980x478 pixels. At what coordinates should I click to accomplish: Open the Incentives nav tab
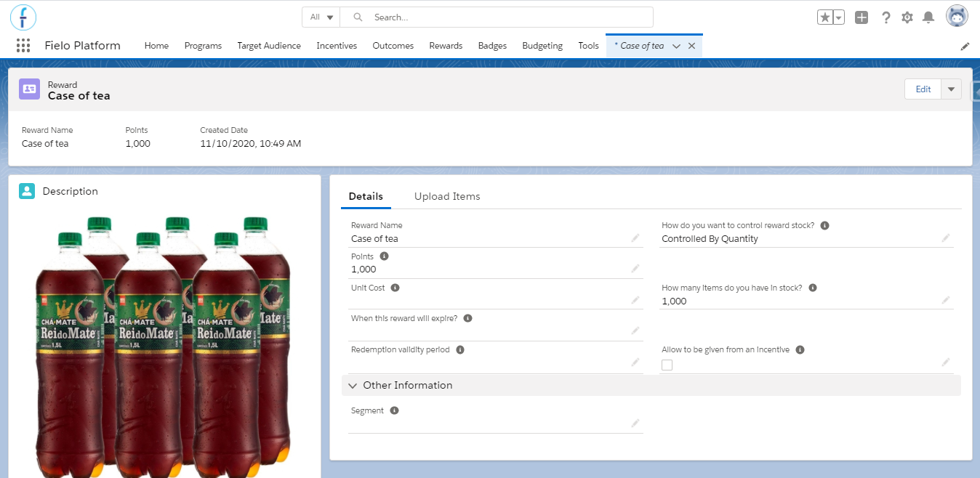point(337,46)
